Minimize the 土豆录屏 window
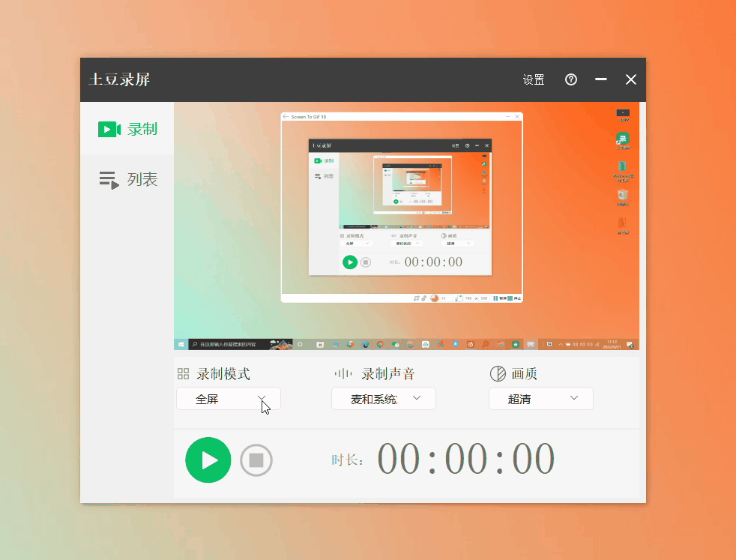Viewport: 736px width, 560px height. pos(600,79)
